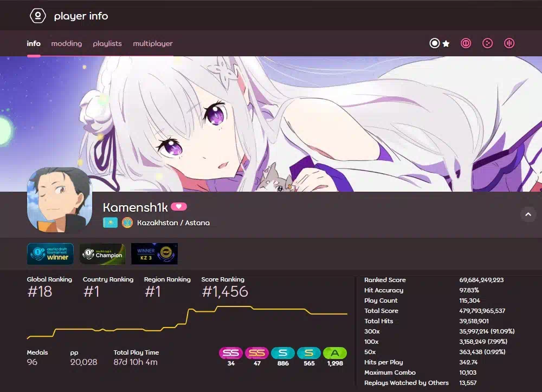This screenshot has width=542, height=392.
Task: Click the Astana region emblem icon
Action: pos(127,223)
